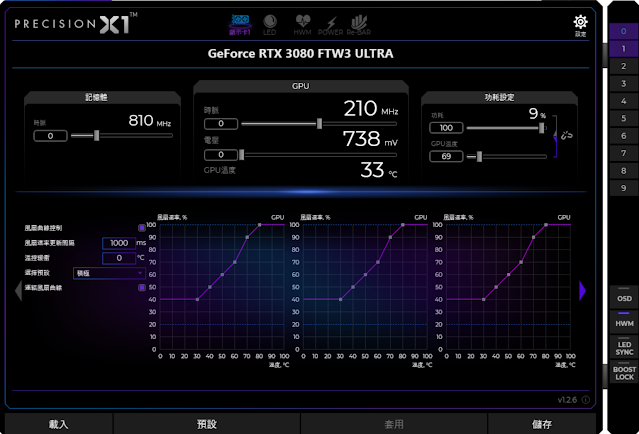
Task: Click the fan update interval field 1000
Action: [119, 243]
